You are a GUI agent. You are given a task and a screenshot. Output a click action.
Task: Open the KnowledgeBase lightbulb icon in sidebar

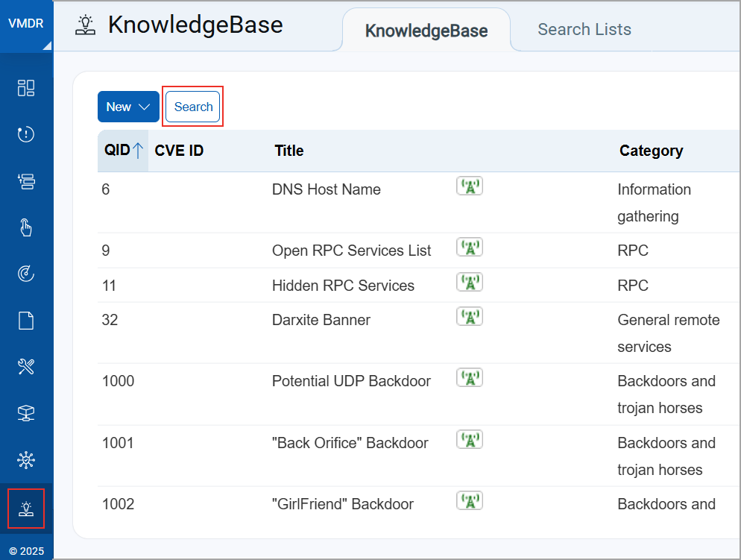pyautogui.click(x=26, y=509)
